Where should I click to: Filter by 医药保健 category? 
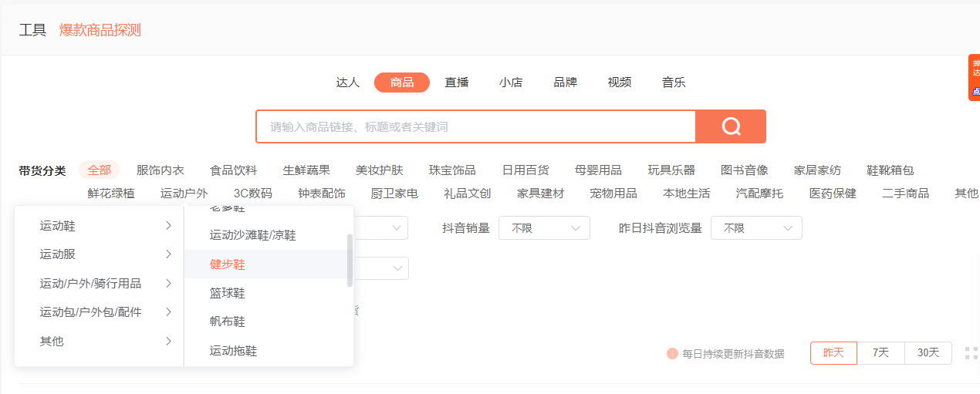[833, 194]
